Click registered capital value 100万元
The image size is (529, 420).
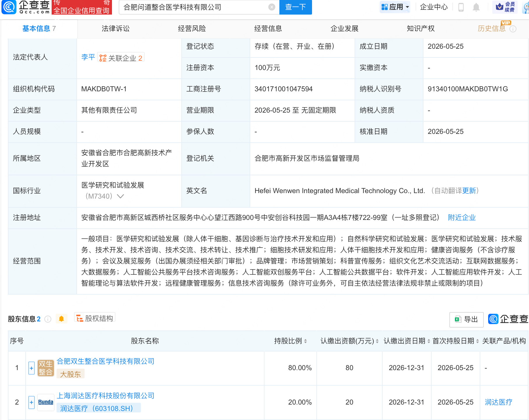click(267, 68)
